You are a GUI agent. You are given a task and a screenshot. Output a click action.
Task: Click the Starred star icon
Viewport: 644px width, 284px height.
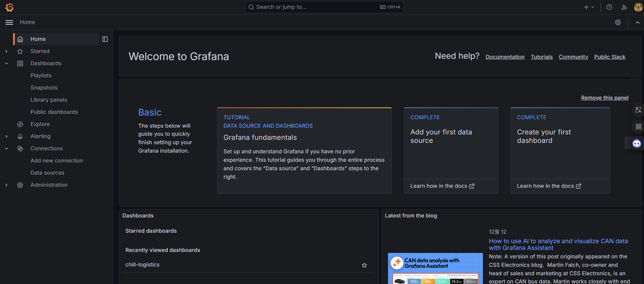pyautogui.click(x=20, y=51)
